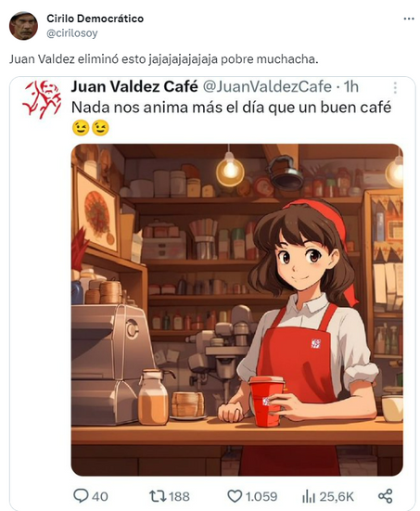The width and height of the screenshot is (420, 511).
Task: Click the 1h timestamp on quoted tweet
Action: point(351,86)
